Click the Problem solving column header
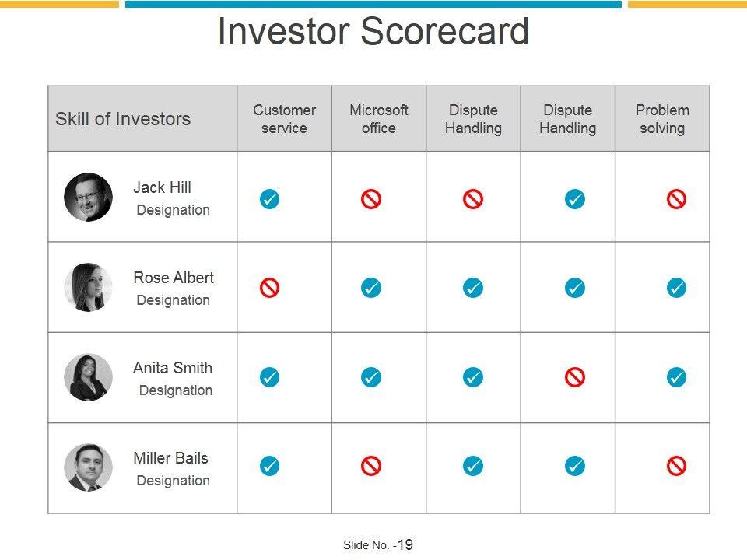This screenshot has width=747, height=560. pyautogui.click(x=662, y=119)
